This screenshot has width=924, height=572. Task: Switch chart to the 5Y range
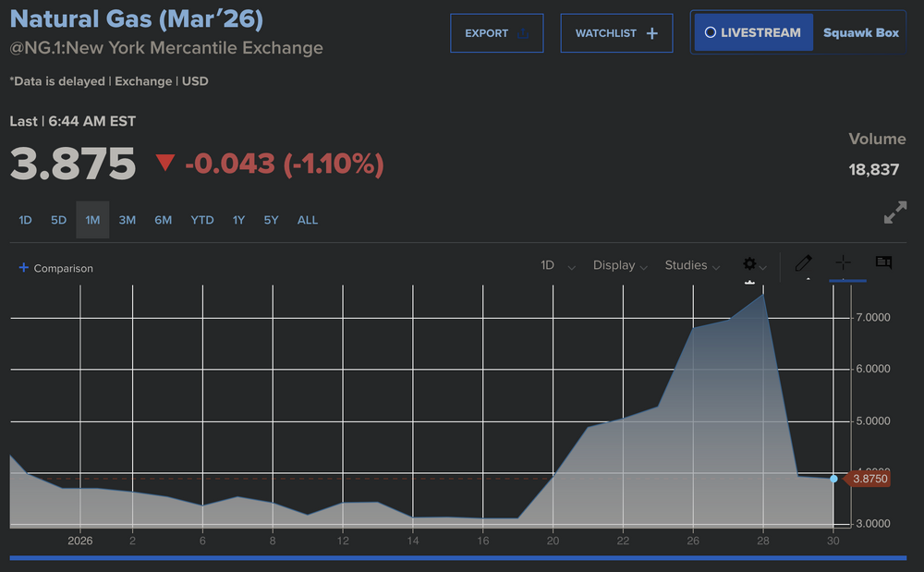coord(271,220)
